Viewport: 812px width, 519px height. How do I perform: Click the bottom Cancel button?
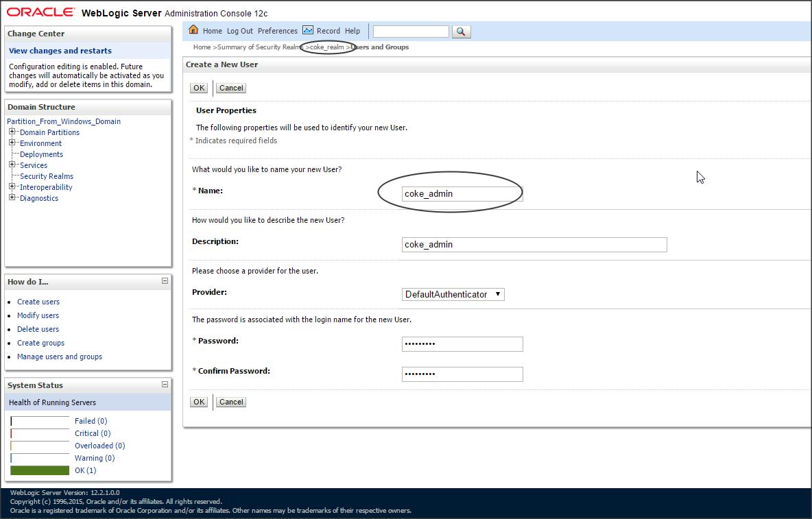(231, 402)
